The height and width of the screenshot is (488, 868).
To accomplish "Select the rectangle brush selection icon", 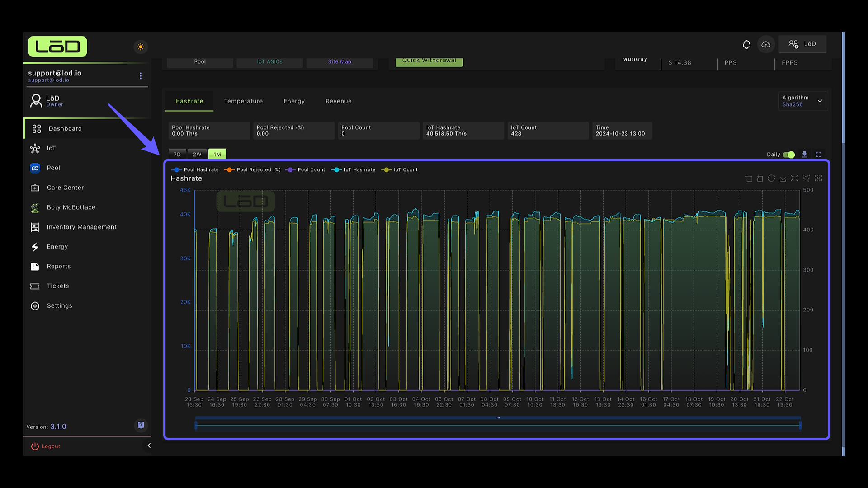I will tap(794, 178).
